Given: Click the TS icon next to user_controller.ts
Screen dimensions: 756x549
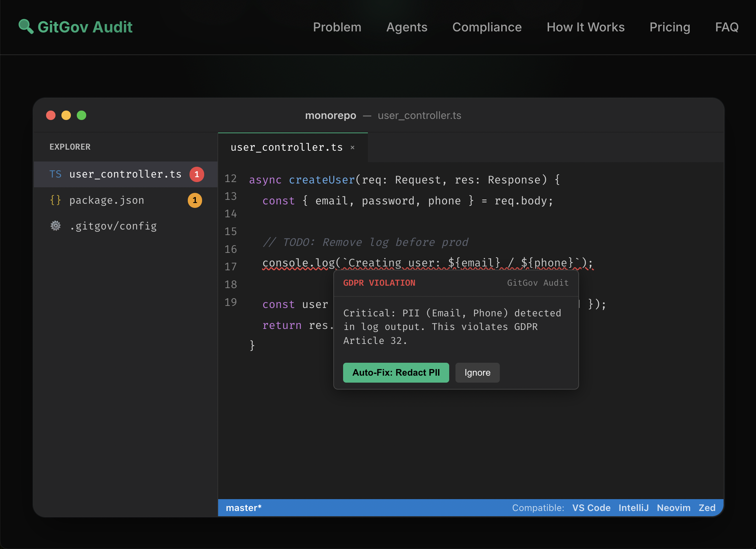Looking at the screenshot, I should click(55, 174).
